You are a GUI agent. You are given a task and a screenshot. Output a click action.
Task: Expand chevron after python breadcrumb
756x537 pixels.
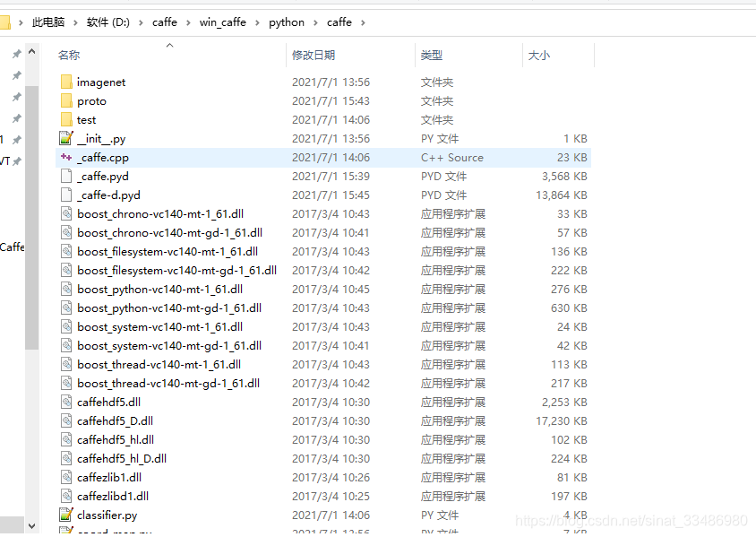point(316,22)
